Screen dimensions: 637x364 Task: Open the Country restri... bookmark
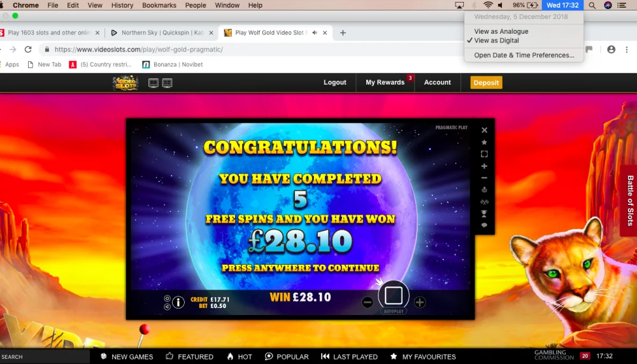(101, 64)
